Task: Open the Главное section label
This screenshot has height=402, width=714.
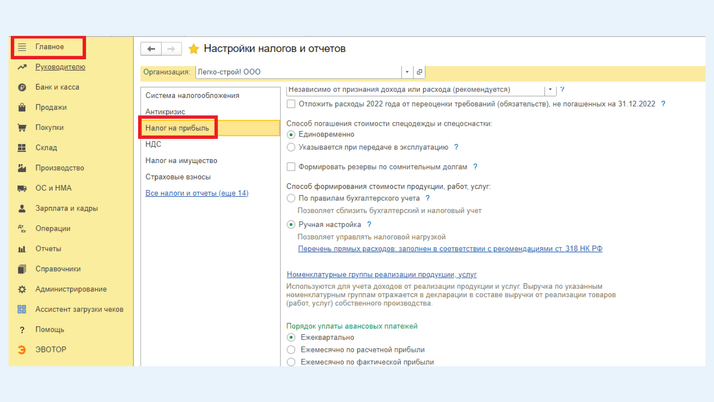Action: (50, 47)
